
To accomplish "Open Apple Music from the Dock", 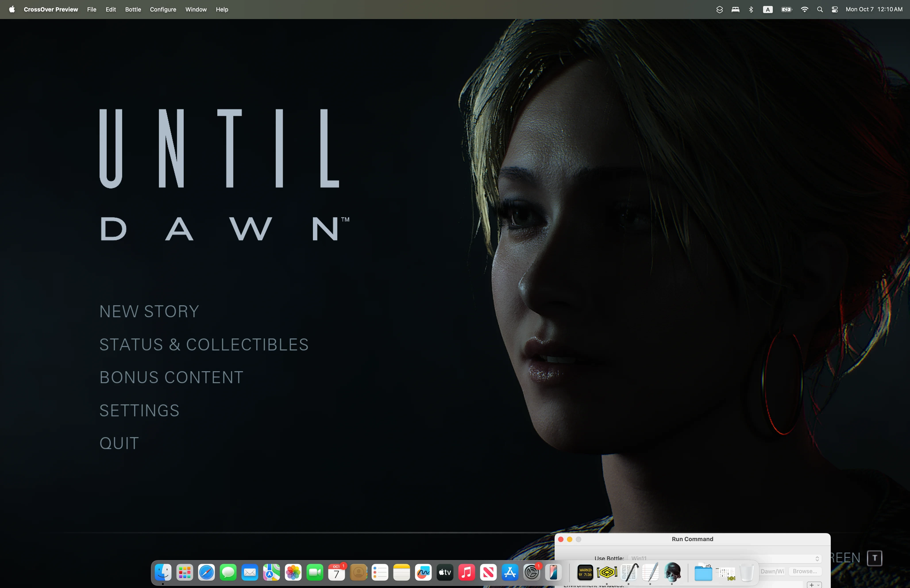I will [x=467, y=573].
